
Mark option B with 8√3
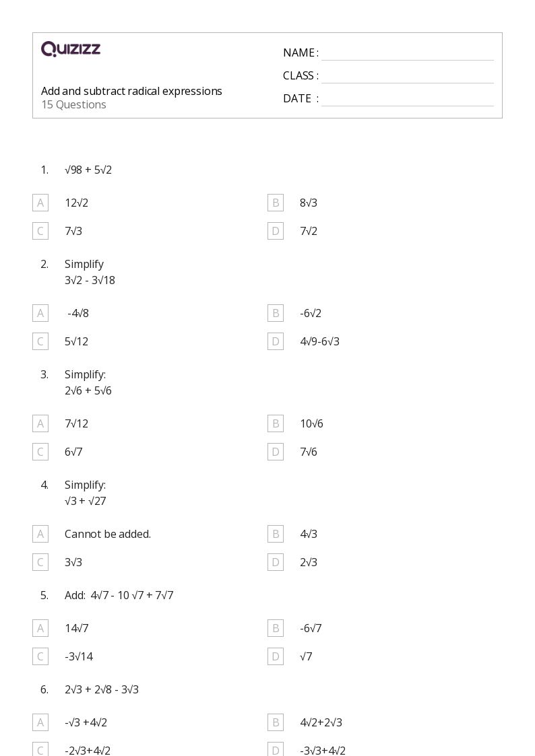tap(276, 203)
